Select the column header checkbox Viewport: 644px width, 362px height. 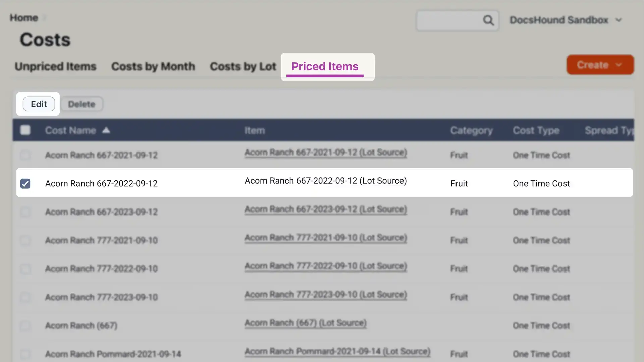point(25,130)
